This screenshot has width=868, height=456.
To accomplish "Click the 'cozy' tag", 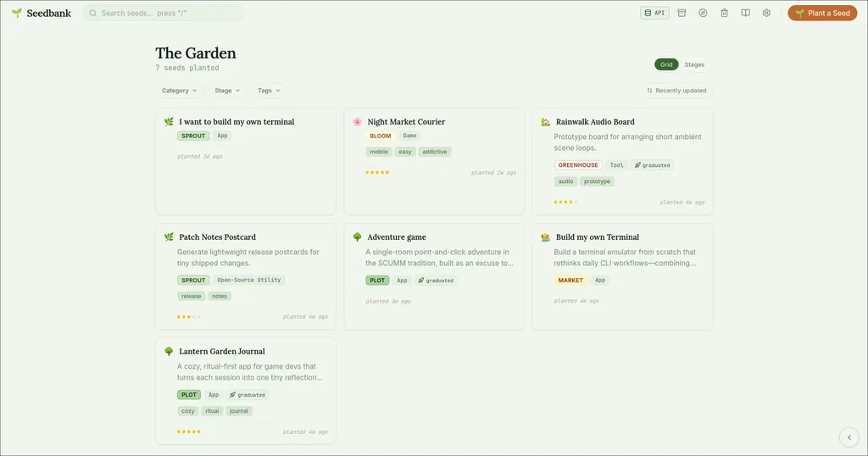I will pyautogui.click(x=187, y=410).
